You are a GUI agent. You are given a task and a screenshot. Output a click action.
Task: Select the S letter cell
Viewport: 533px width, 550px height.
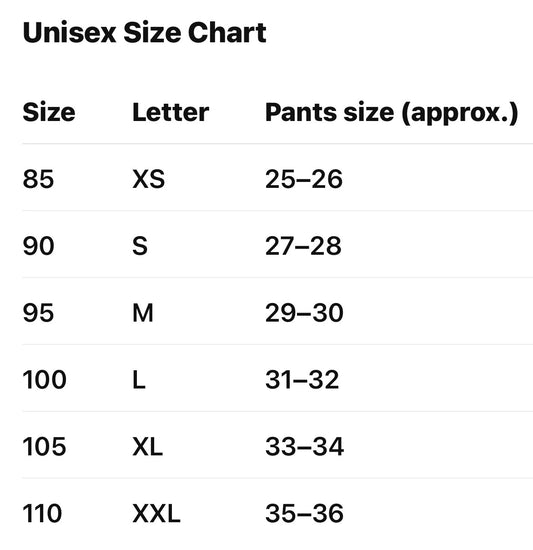[x=140, y=246]
